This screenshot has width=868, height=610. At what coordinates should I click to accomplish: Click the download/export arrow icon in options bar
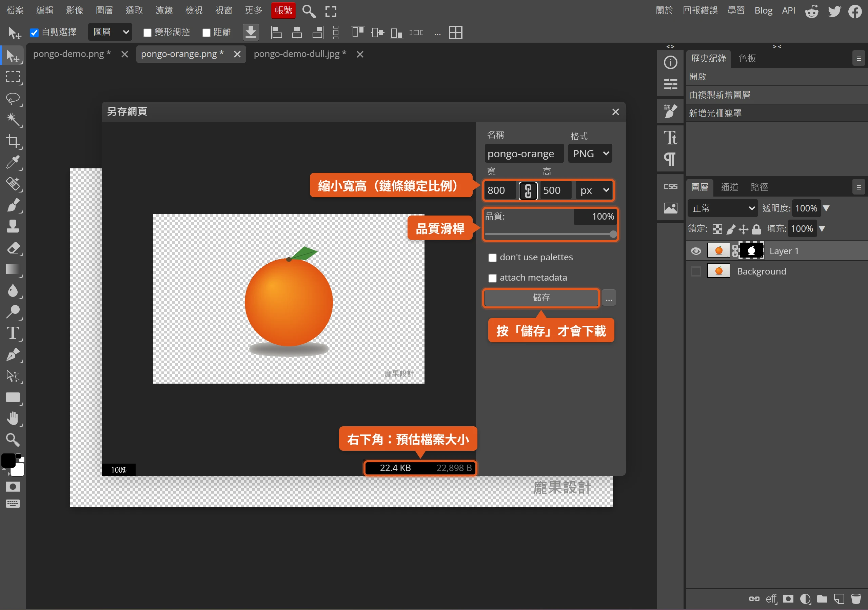(251, 32)
